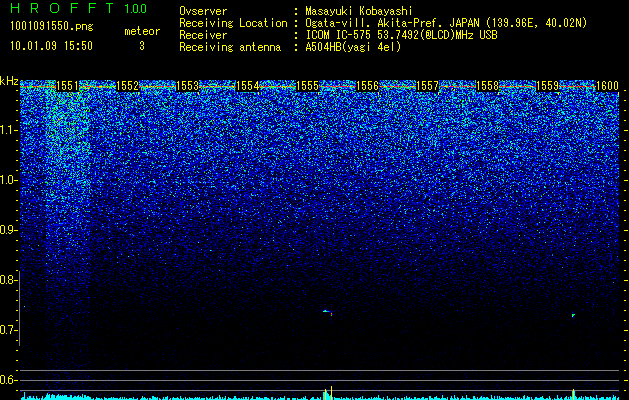
Task: Click the 0.8 kHz axis tick label
Action: [8, 280]
